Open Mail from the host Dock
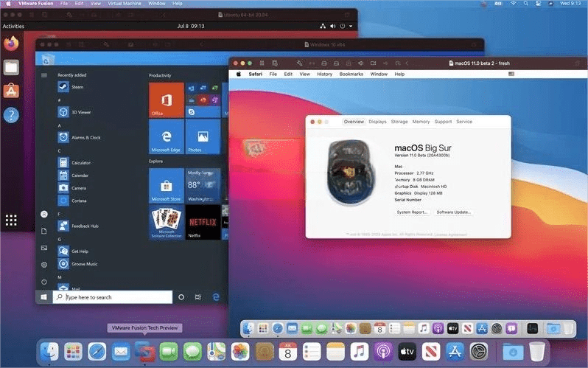The height and width of the screenshot is (368, 588). pyautogui.click(x=121, y=352)
